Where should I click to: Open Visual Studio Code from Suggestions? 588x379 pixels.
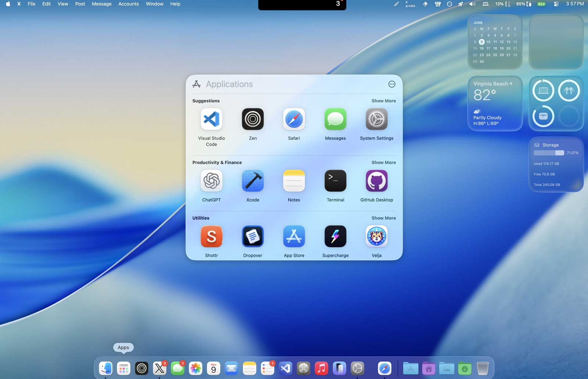point(211,119)
